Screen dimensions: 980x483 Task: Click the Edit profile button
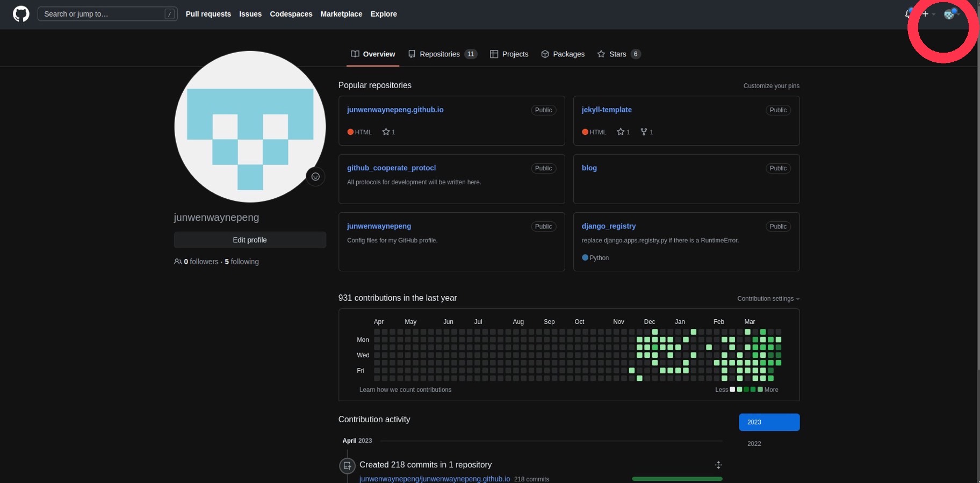(x=250, y=240)
